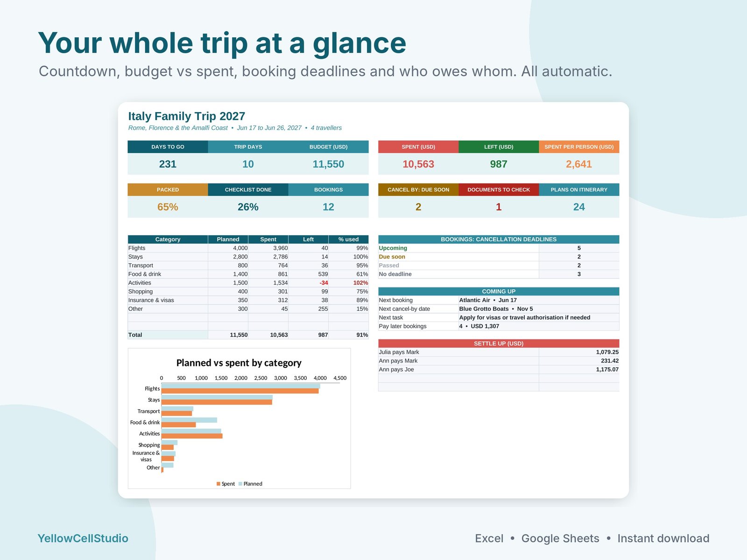
Task: Select the % used column header
Action: pos(348,239)
